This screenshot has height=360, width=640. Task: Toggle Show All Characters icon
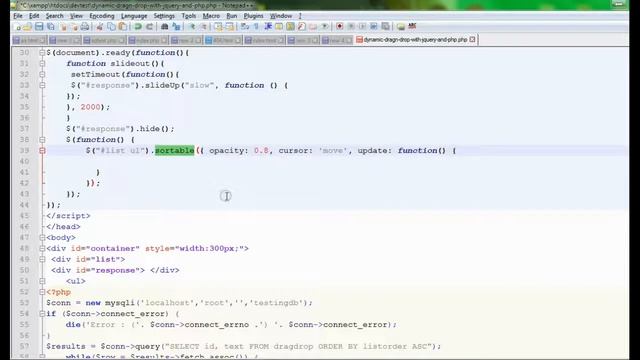[x=256, y=27]
